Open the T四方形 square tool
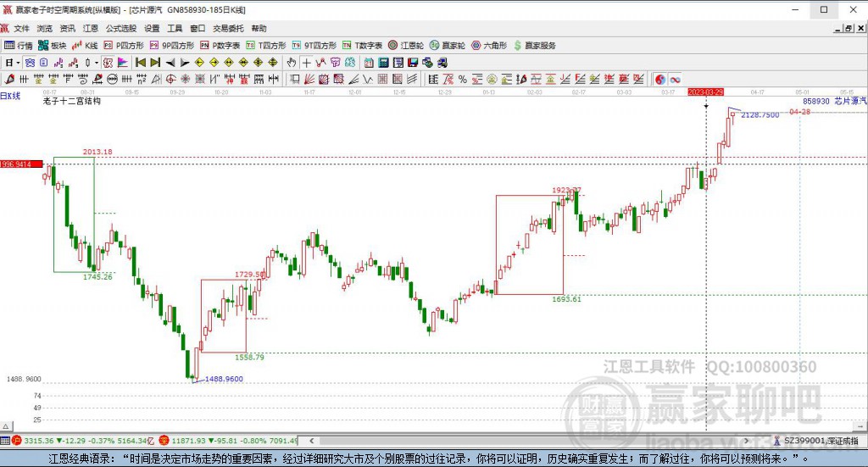Viewport: 868px width, 467px height. point(265,46)
